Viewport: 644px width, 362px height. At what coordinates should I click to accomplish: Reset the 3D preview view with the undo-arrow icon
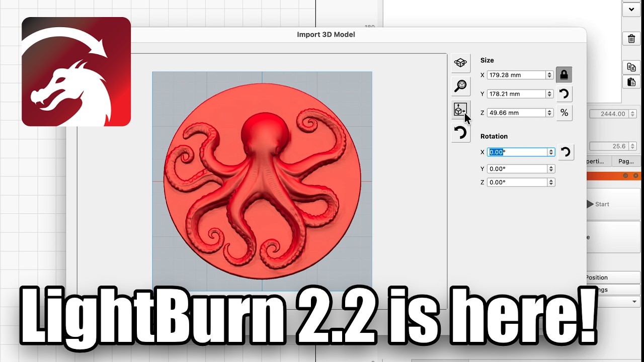point(460,133)
